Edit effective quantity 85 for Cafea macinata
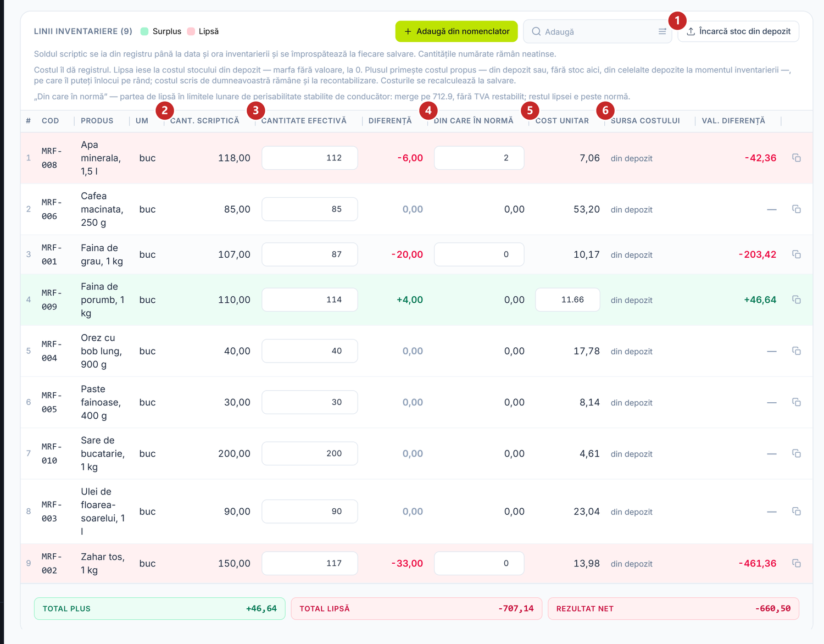 (x=310, y=209)
